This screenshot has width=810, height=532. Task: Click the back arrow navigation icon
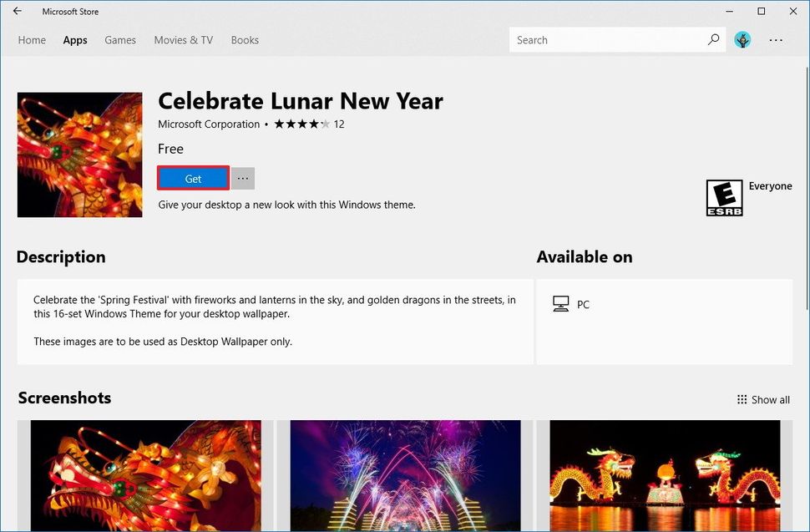pos(16,11)
